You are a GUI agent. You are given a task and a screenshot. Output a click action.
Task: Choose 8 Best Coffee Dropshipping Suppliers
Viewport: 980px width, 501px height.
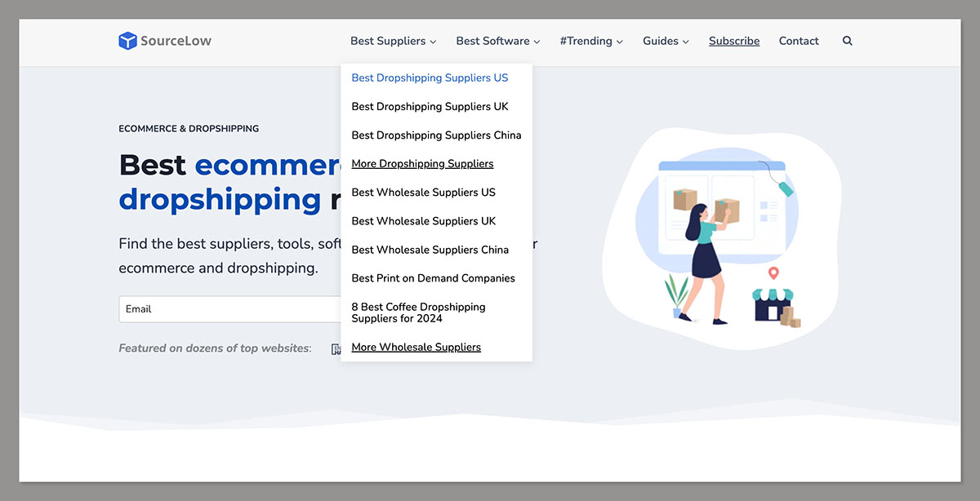point(418,313)
